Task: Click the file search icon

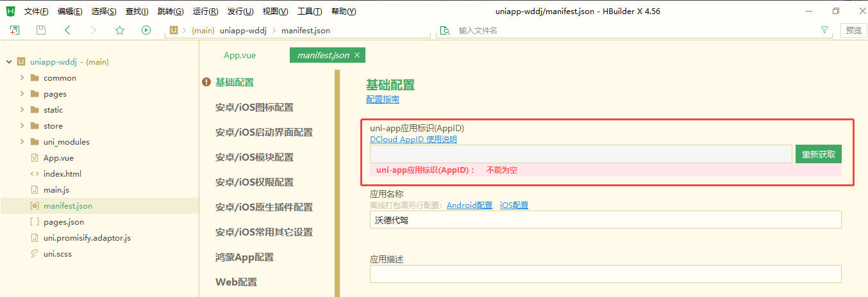Action: (445, 30)
